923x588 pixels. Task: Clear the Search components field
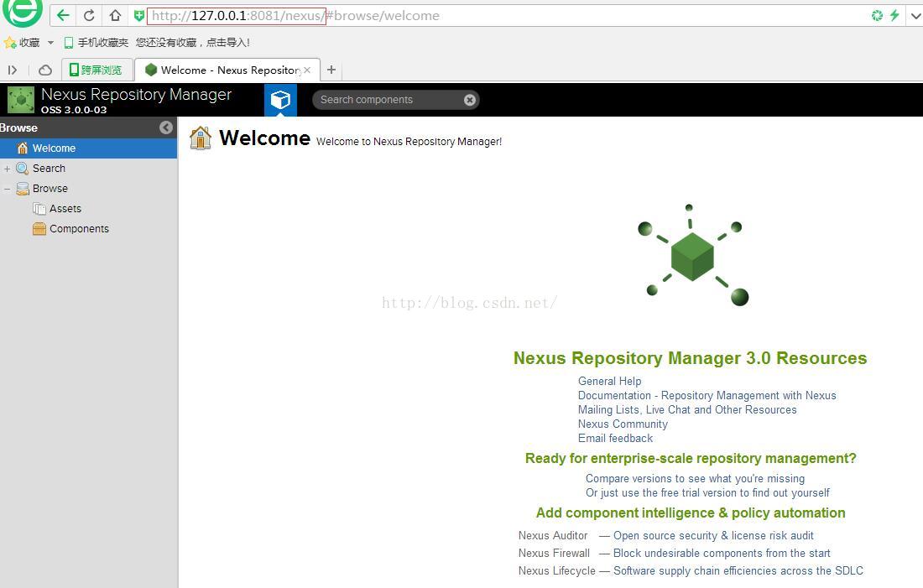point(470,100)
